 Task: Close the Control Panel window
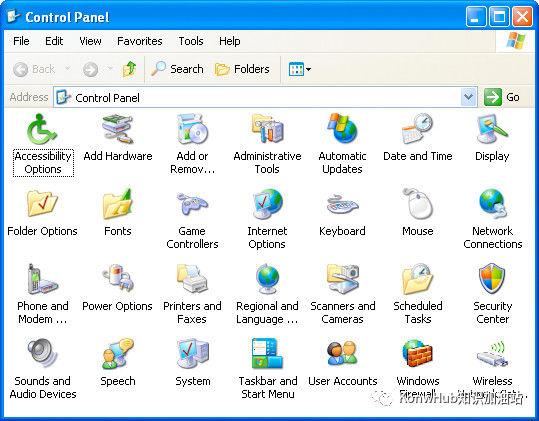pyautogui.click(x=522, y=17)
